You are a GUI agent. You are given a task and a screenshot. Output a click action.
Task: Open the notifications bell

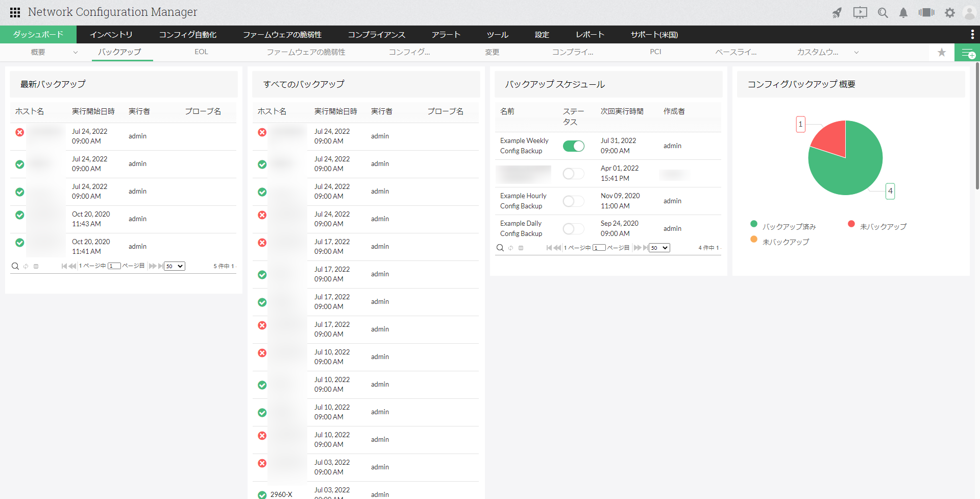(903, 13)
